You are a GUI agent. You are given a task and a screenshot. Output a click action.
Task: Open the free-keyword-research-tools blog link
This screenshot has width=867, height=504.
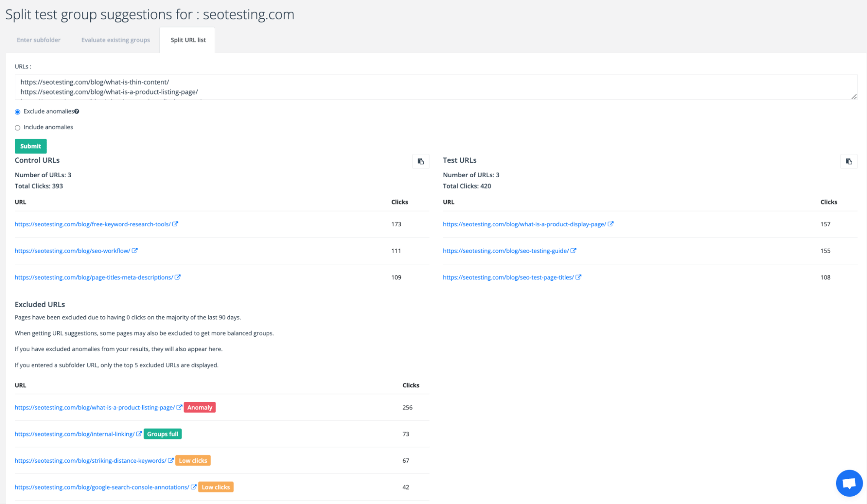pos(92,224)
